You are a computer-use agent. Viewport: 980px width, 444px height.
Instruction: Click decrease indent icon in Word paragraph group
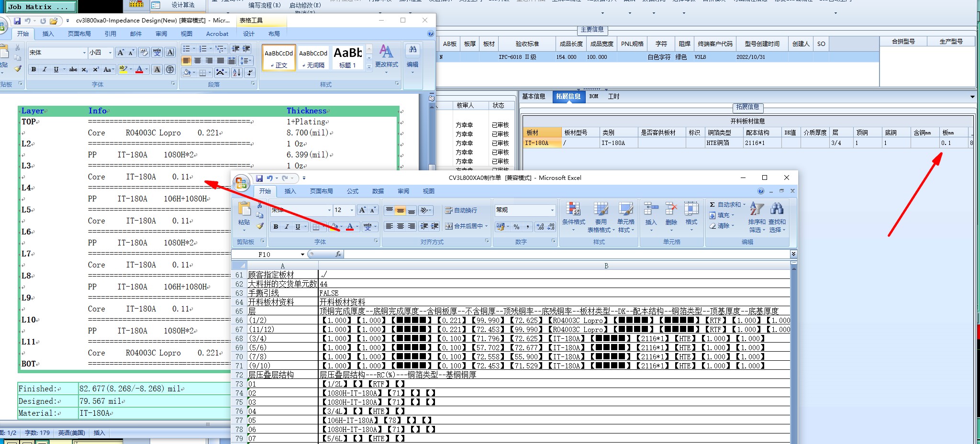(235, 49)
